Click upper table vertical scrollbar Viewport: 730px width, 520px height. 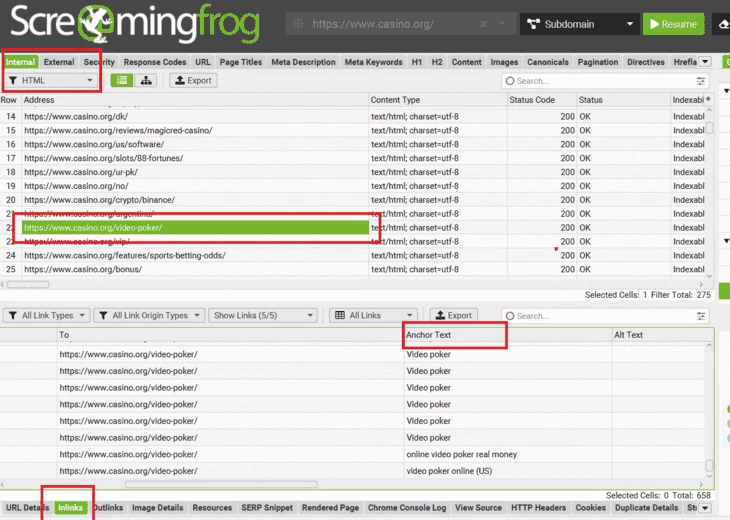pyautogui.click(x=710, y=127)
